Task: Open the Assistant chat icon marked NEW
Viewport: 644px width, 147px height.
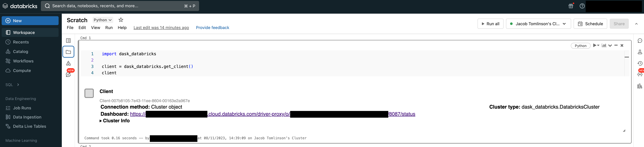Action: pyautogui.click(x=68, y=74)
